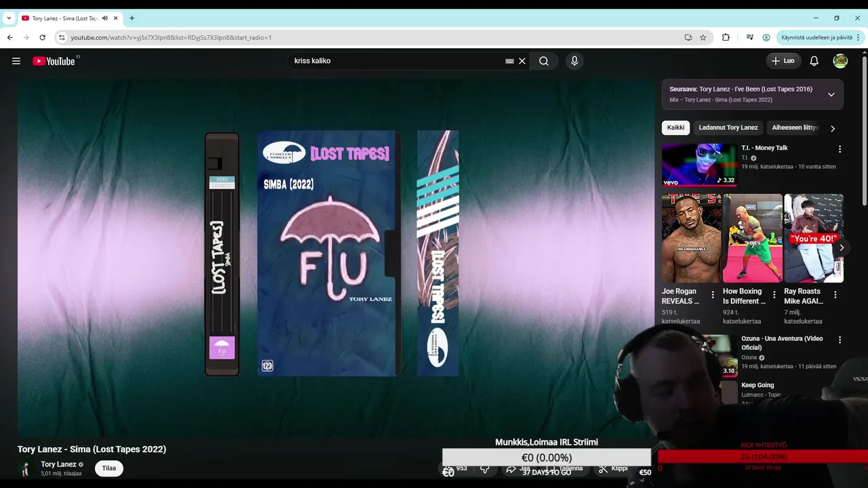This screenshot has width=868, height=488.
Task: Open the notifications bell
Action: (x=814, y=61)
